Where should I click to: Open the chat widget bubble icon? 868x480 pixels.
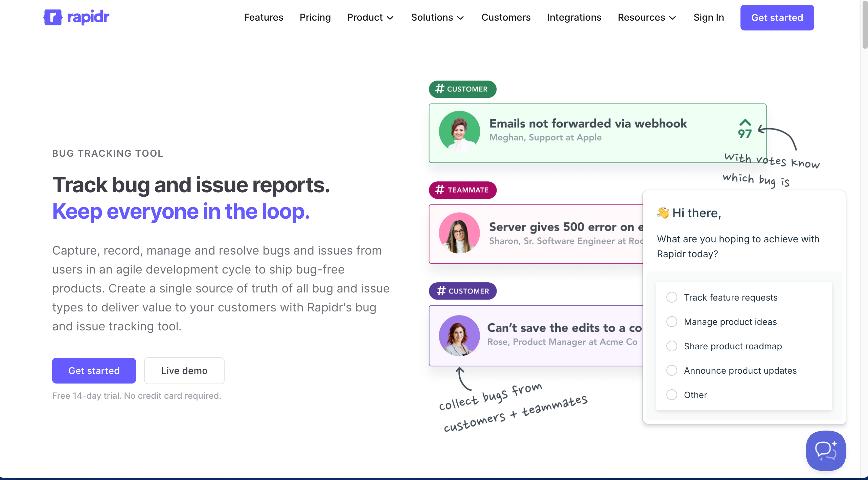[825, 451]
